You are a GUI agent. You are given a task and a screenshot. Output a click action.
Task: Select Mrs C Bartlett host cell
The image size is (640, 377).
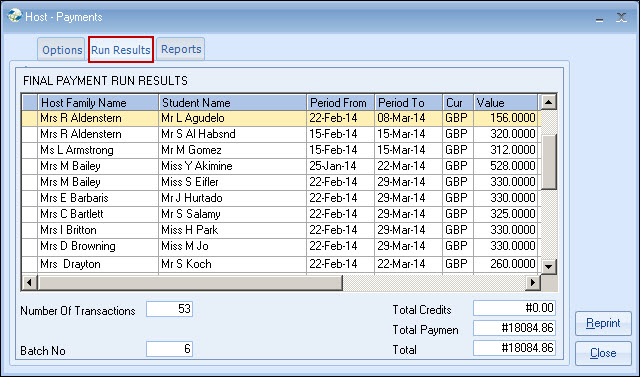[98, 214]
